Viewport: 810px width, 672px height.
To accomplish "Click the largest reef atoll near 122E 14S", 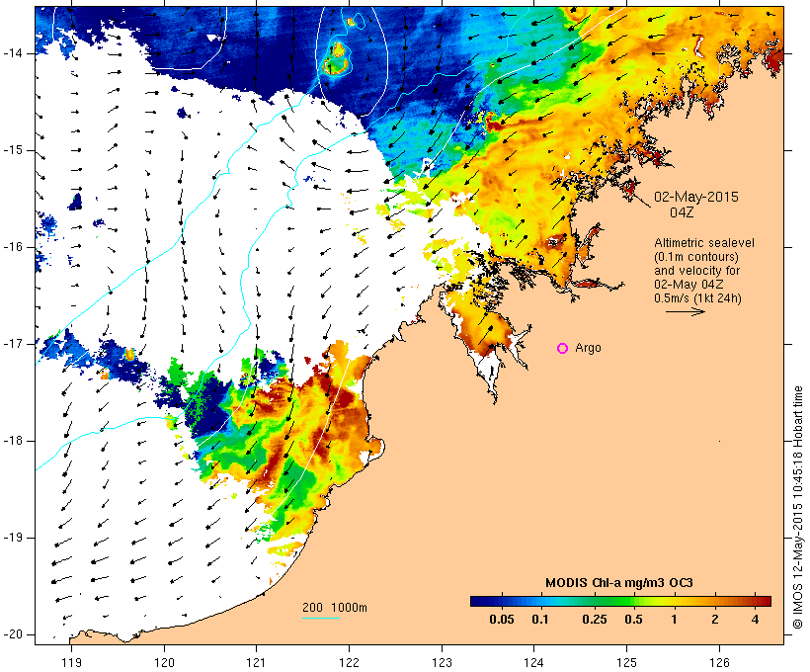I will click(335, 66).
